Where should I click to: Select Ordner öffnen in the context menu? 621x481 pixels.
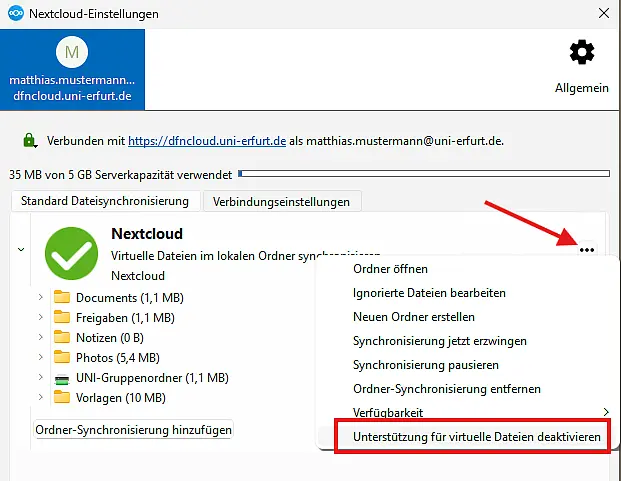click(391, 269)
